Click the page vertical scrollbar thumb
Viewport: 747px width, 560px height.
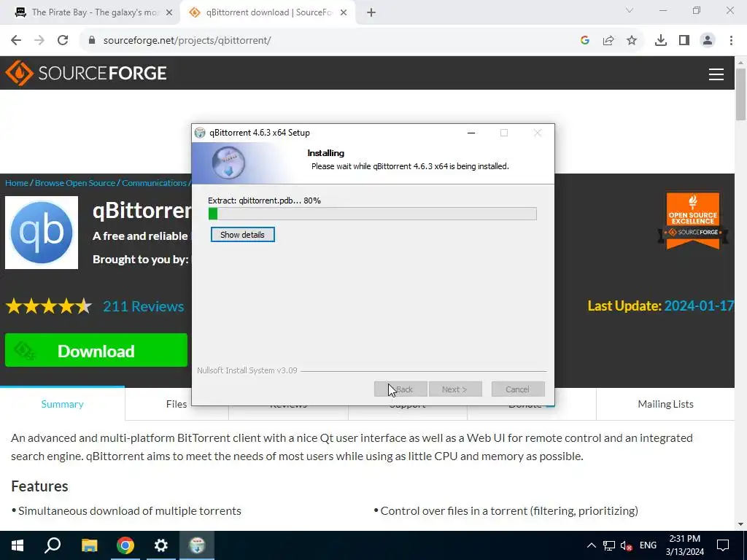point(740,94)
